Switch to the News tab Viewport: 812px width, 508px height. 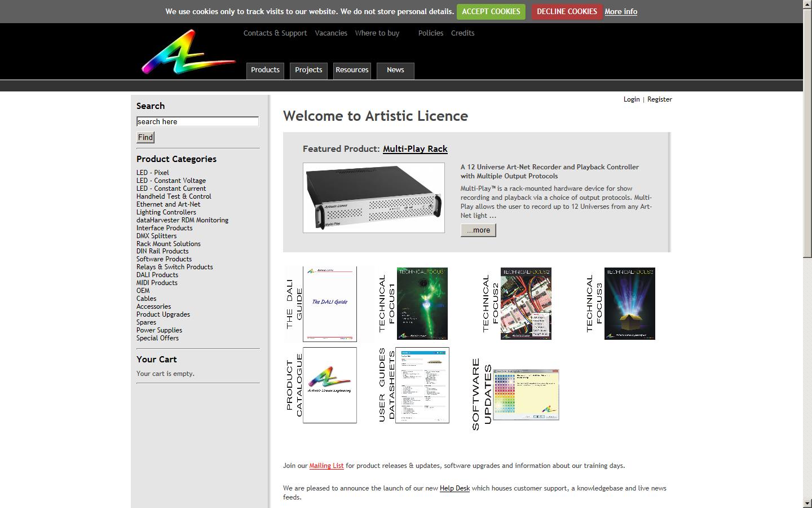[395, 70]
